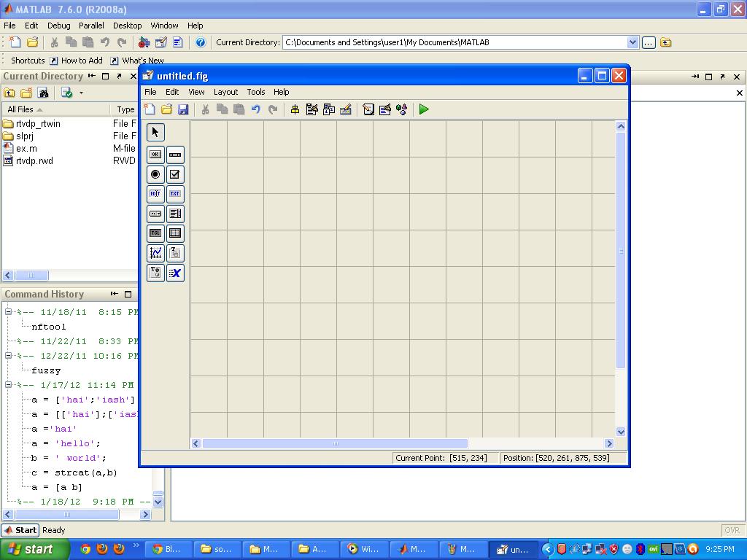Open the Parallel menu in MATLAB
This screenshot has height=560, width=747.
(x=91, y=26)
